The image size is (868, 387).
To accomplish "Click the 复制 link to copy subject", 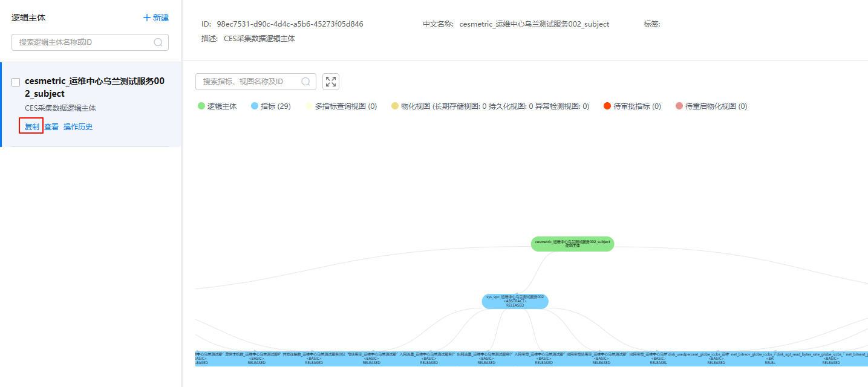I will point(31,126).
